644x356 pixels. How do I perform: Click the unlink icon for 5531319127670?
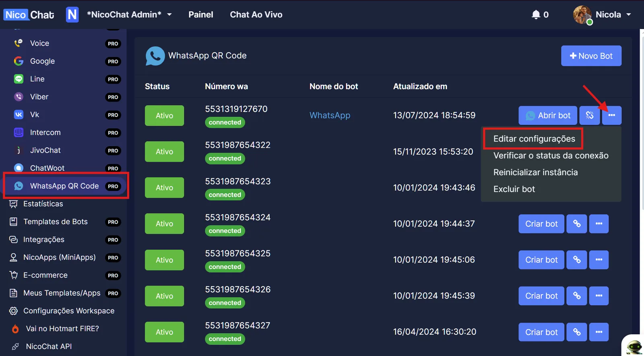590,115
